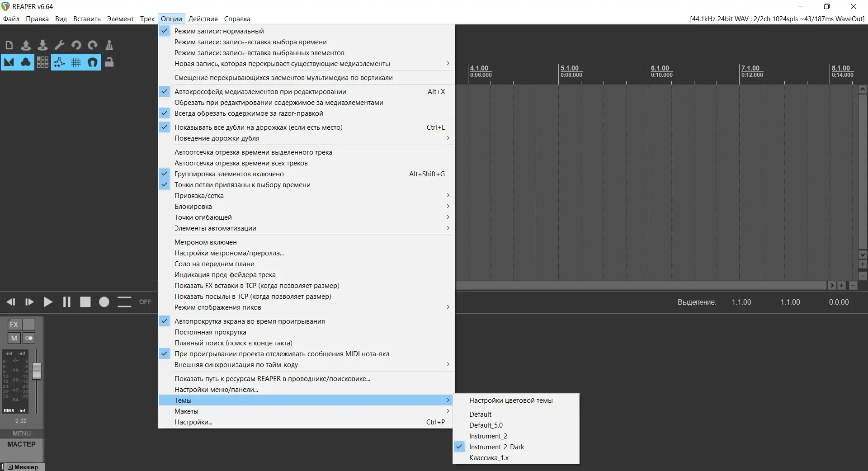Select the 'Default_5.0' theme
868x471 pixels.
click(x=516, y=425)
